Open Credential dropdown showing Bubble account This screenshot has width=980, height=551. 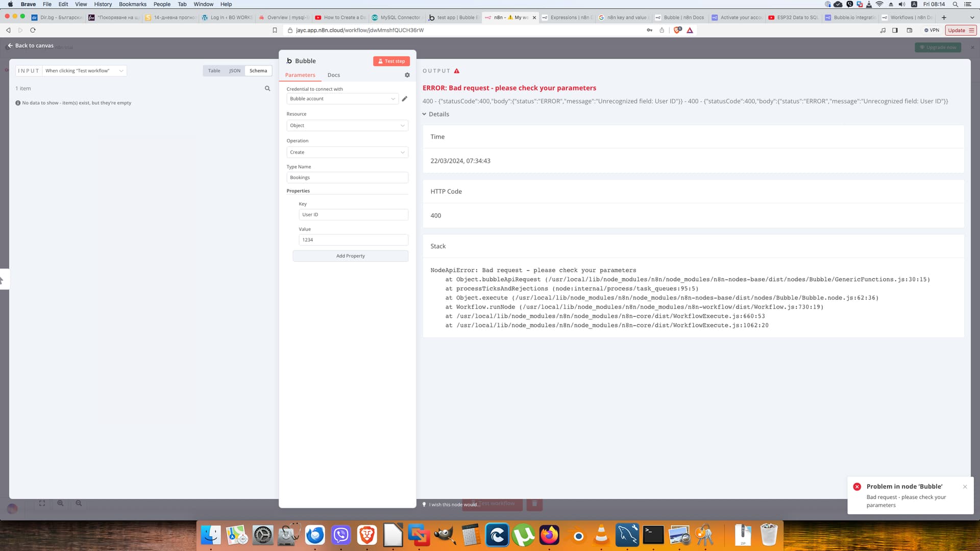342,99
